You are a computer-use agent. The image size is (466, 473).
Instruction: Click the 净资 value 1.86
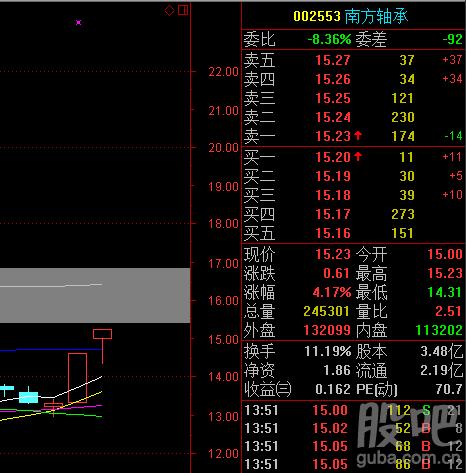tap(337, 370)
